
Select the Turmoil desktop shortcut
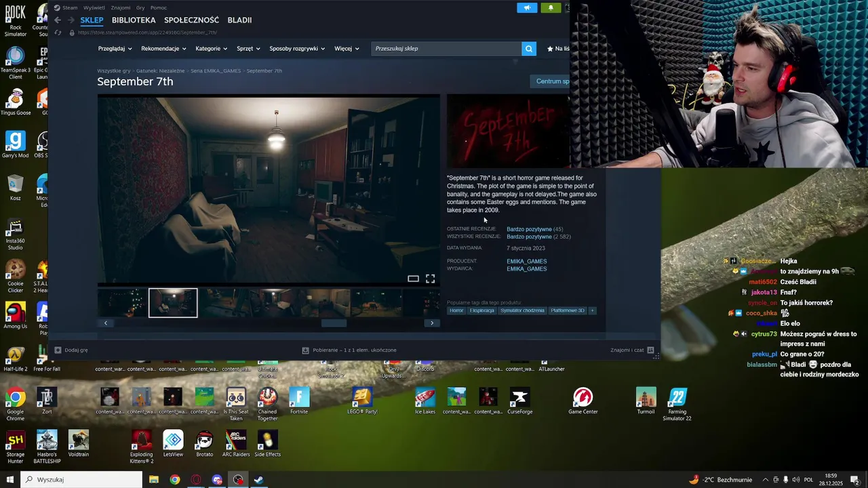pyautogui.click(x=646, y=401)
